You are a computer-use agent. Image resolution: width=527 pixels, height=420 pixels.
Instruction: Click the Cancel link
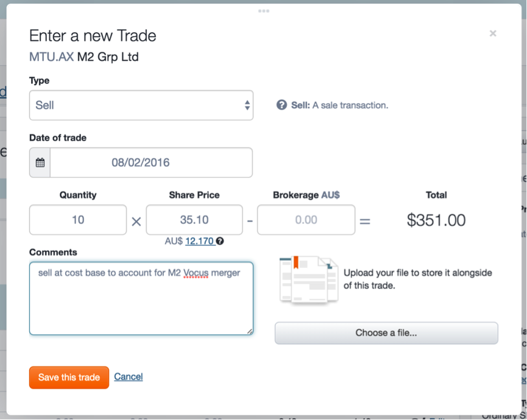click(x=129, y=377)
